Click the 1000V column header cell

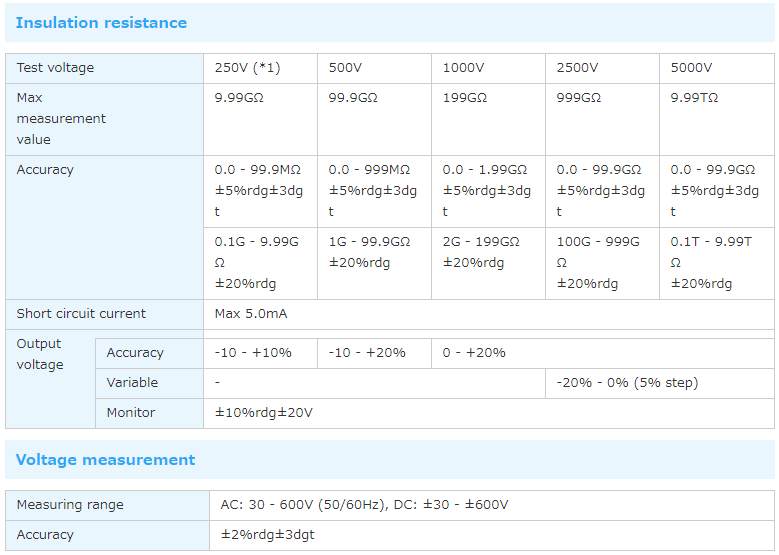pos(463,68)
